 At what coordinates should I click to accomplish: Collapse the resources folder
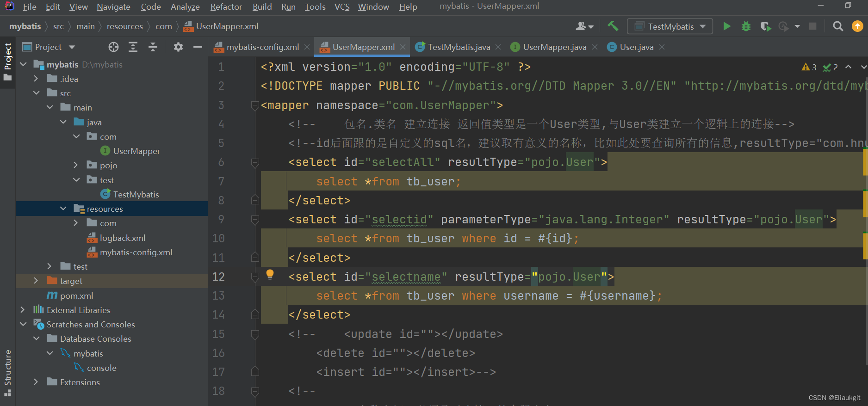[63, 209]
